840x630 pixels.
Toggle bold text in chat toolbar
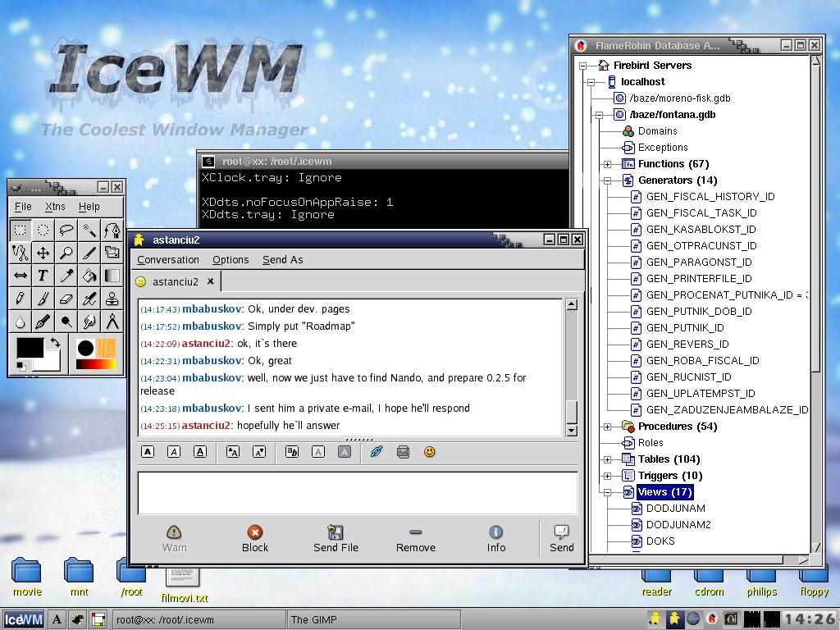coord(148,452)
